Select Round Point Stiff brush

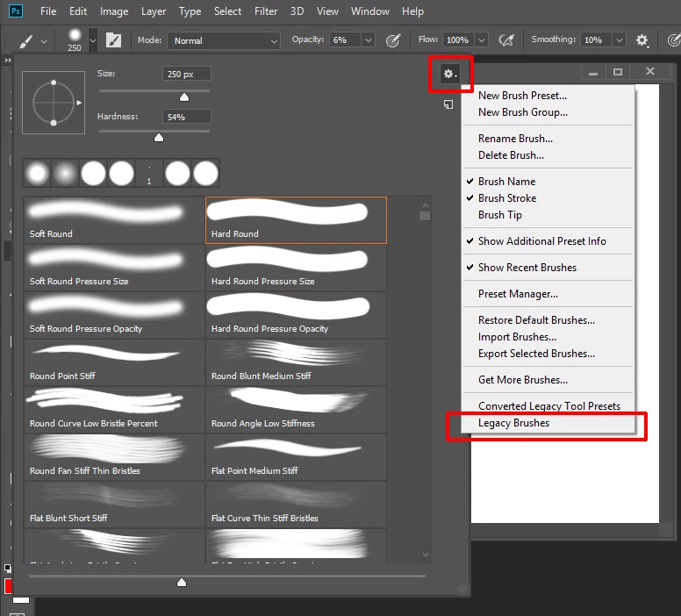pyautogui.click(x=114, y=362)
